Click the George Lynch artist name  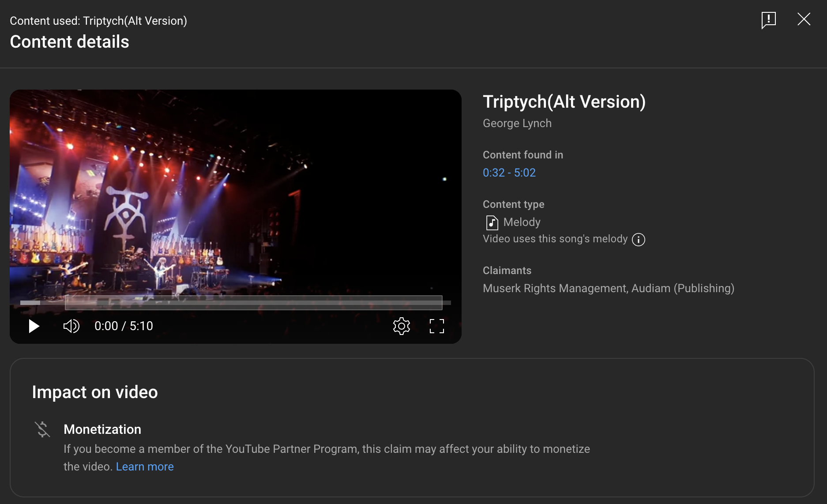pyautogui.click(x=517, y=123)
